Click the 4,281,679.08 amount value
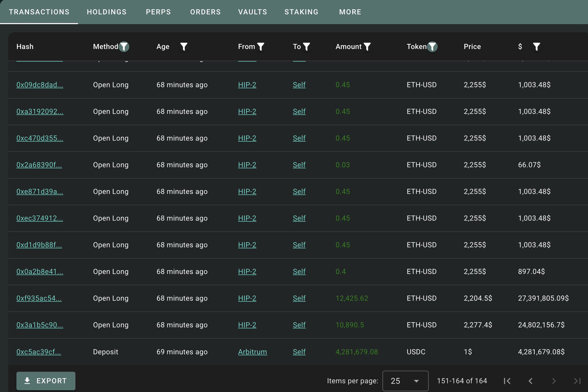This screenshot has width=588, height=392. tap(357, 352)
